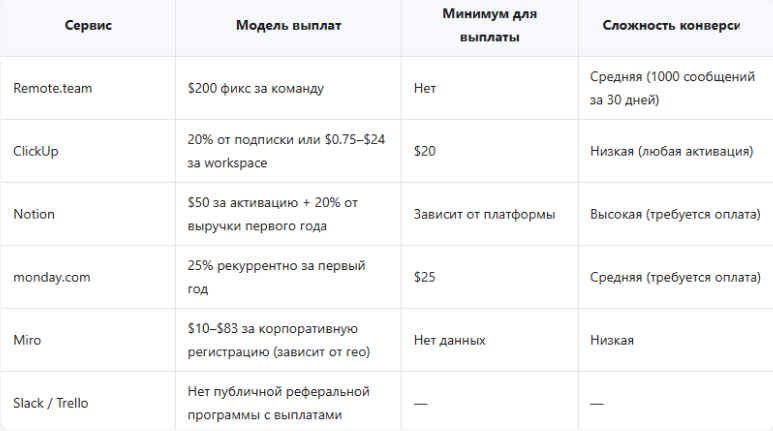Click the "1000 сообщений за 30 дней" cell
The image size is (773, 431).
click(675, 88)
